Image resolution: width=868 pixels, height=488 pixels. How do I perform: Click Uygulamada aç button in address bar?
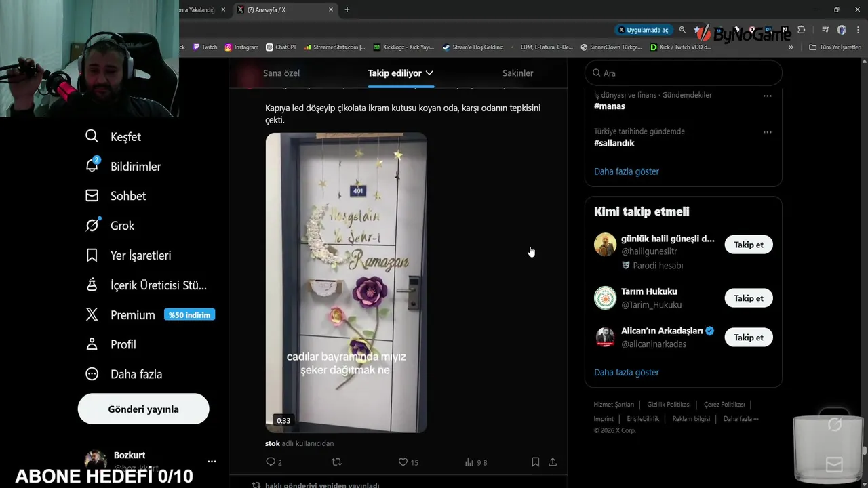(x=643, y=30)
